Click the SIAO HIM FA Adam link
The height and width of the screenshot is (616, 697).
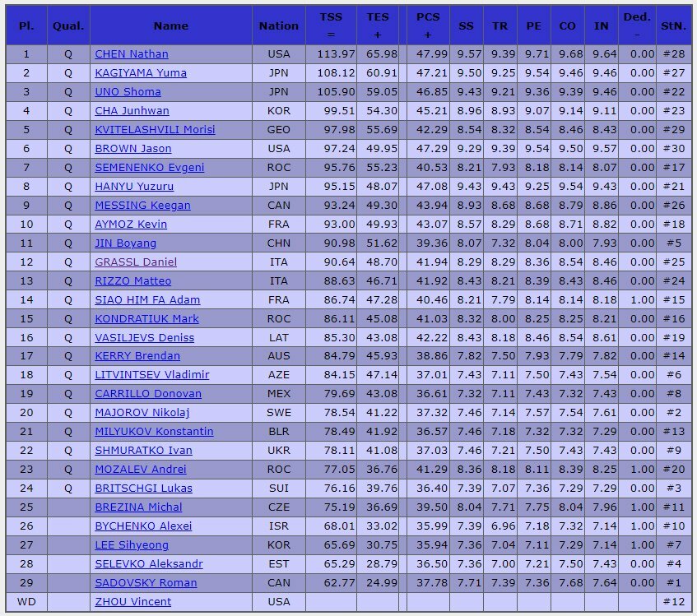click(x=147, y=300)
